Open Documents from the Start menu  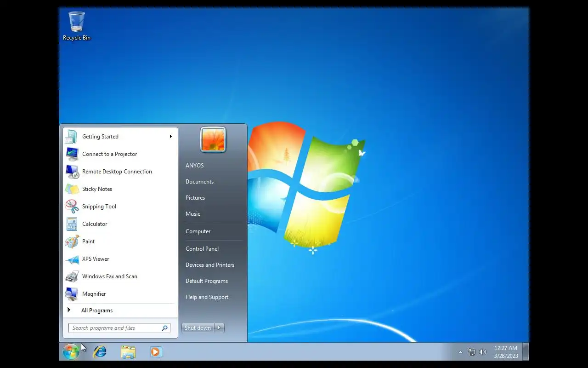(199, 182)
